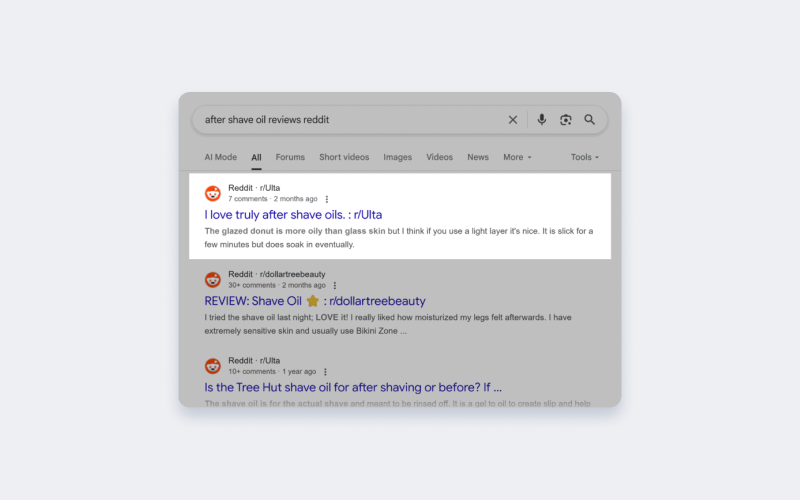
Task: Open the News results tab
Action: click(478, 157)
